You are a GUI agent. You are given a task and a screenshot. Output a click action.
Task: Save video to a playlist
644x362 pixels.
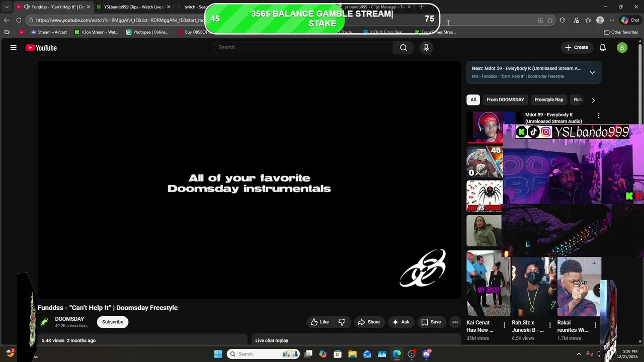(x=431, y=322)
